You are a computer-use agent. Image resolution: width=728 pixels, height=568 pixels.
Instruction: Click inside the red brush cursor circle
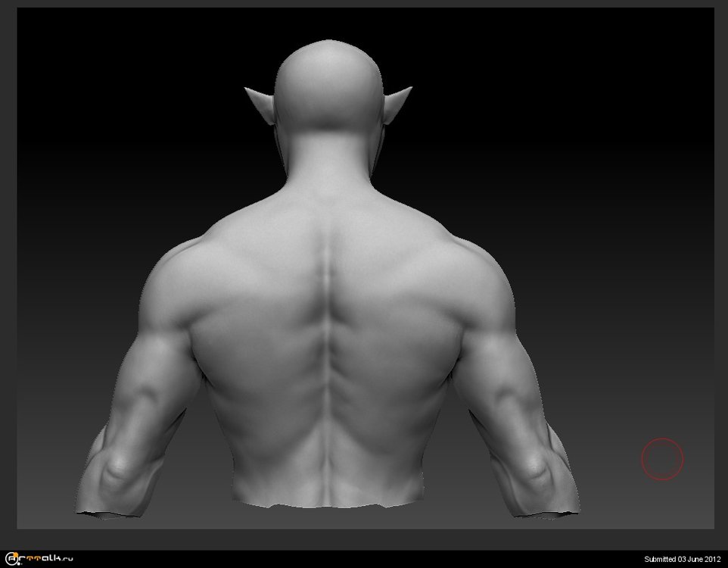[x=662, y=459]
